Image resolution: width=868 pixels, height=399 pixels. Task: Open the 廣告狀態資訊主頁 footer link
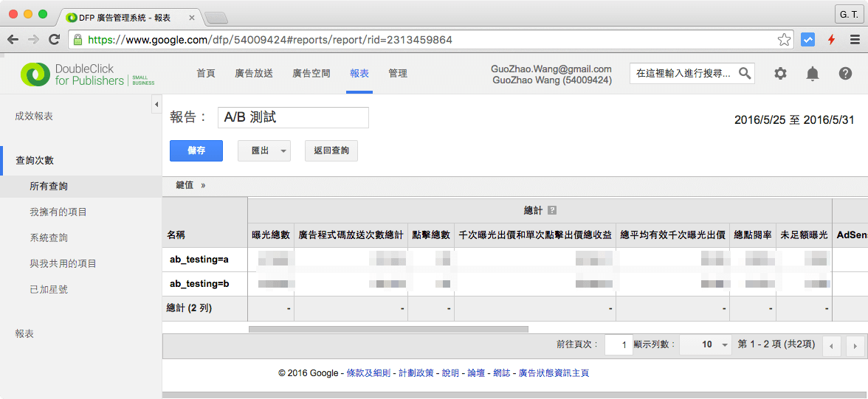[x=554, y=373]
